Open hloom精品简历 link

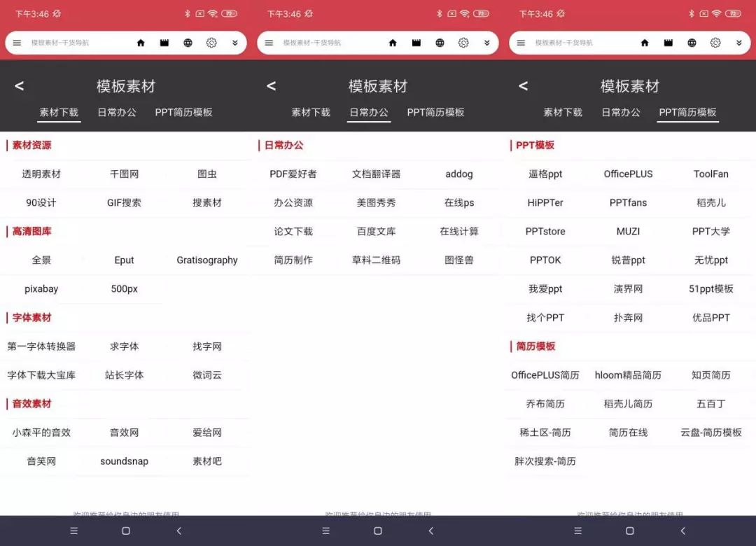click(628, 375)
